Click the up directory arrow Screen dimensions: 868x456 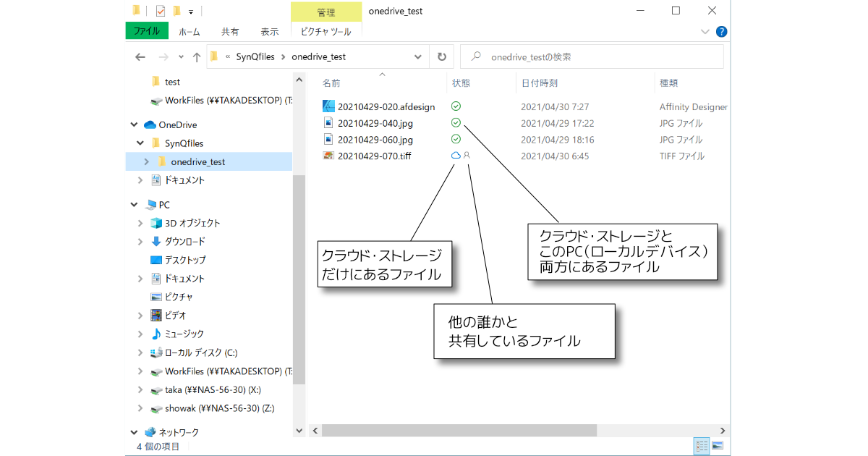[196, 57]
